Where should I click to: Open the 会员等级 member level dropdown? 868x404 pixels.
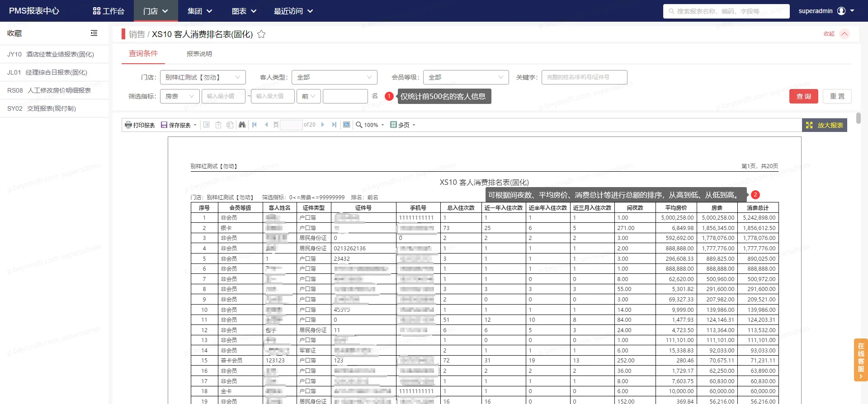click(x=466, y=77)
